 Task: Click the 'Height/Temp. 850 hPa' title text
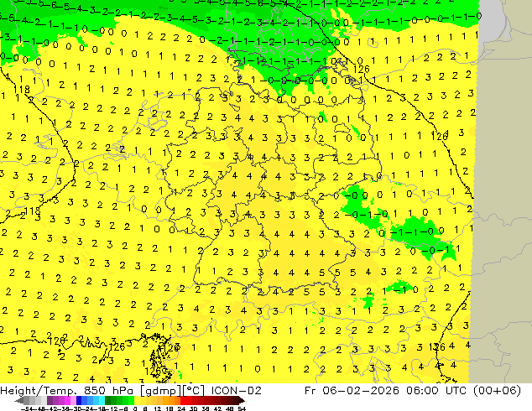click(66, 391)
